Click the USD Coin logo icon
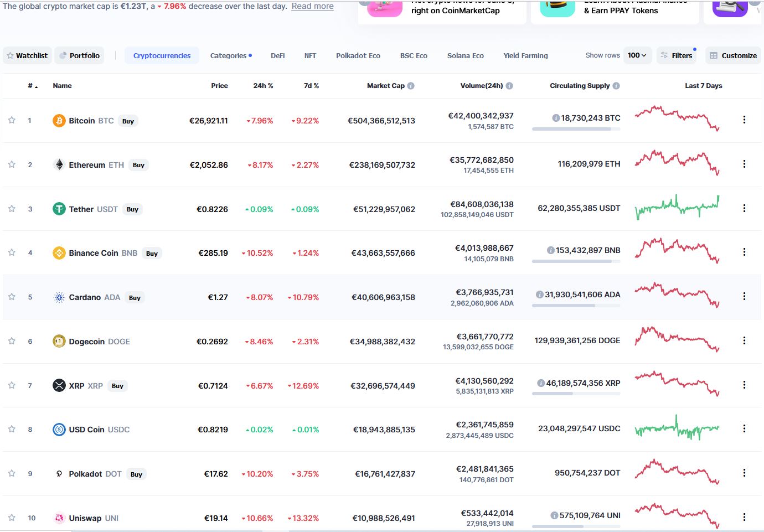The height and width of the screenshot is (532, 764). click(x=59, y=430)
